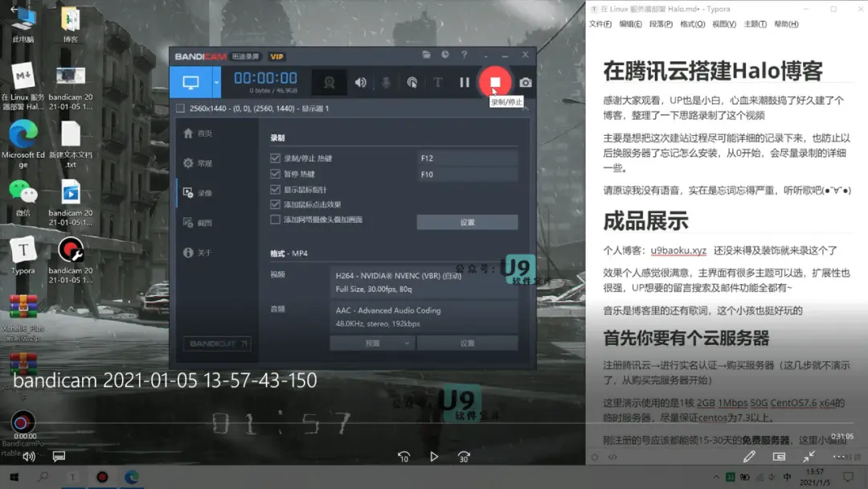The height and width of the screenshot is (489, 868).
Task: Exit full screen with the arrows icon
Action: pyautogui.click(x=809, y=456)
